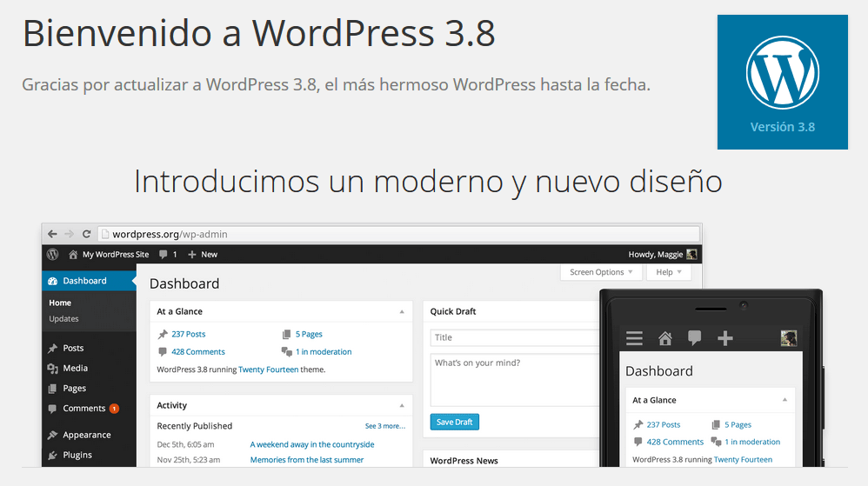The image size is (868, 486).
Task: Click the browser forward arrow
Action: click(x=70, y=234)
